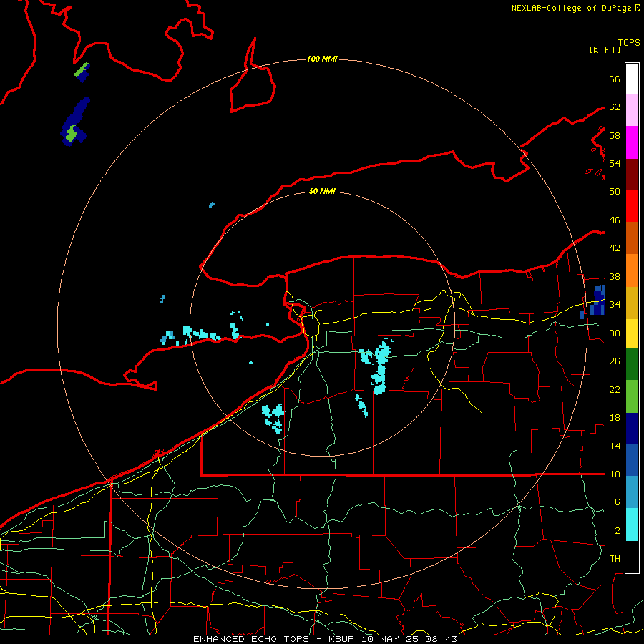644x644 pixels.
Task: Select the bright red legend swatch
Action: point(632,206)
